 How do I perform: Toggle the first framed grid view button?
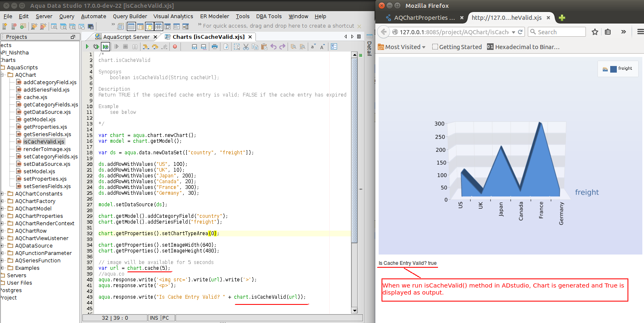(131, 26)
